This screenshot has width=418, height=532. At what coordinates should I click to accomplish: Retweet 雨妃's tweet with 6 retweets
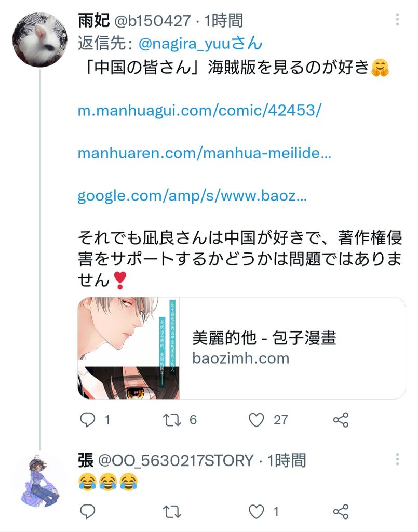point(172,420)
